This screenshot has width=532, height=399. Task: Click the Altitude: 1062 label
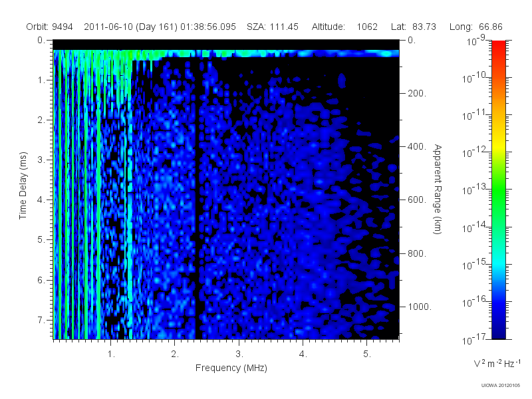(x=344, y=27)
